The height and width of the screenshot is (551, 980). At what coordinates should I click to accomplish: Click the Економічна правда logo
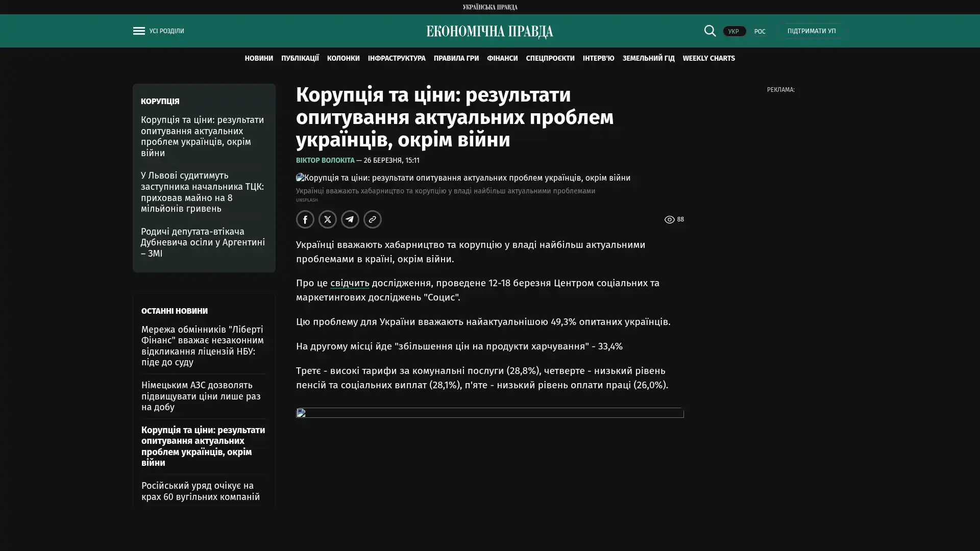pos(489,32)
